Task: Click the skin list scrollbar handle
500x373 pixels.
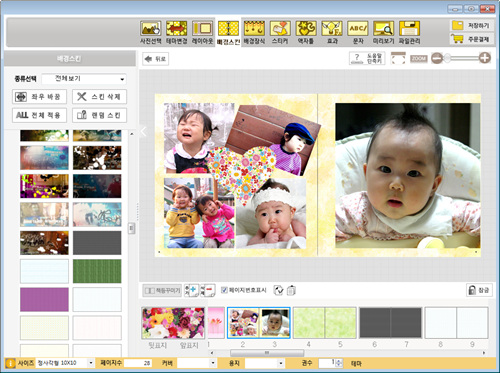Action: (132, 228)
